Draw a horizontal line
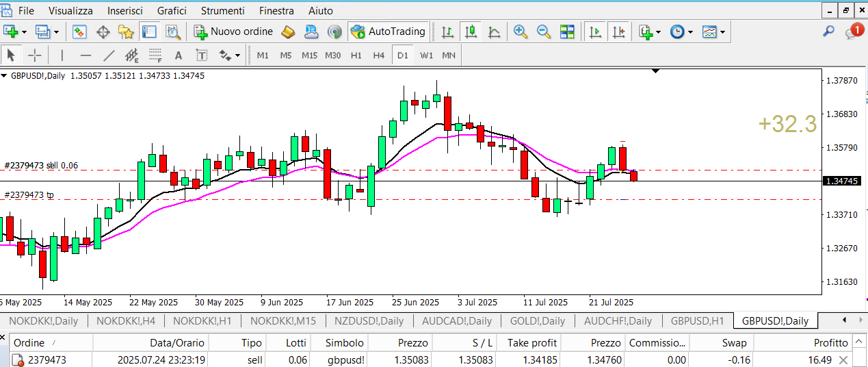 point(86,55)
